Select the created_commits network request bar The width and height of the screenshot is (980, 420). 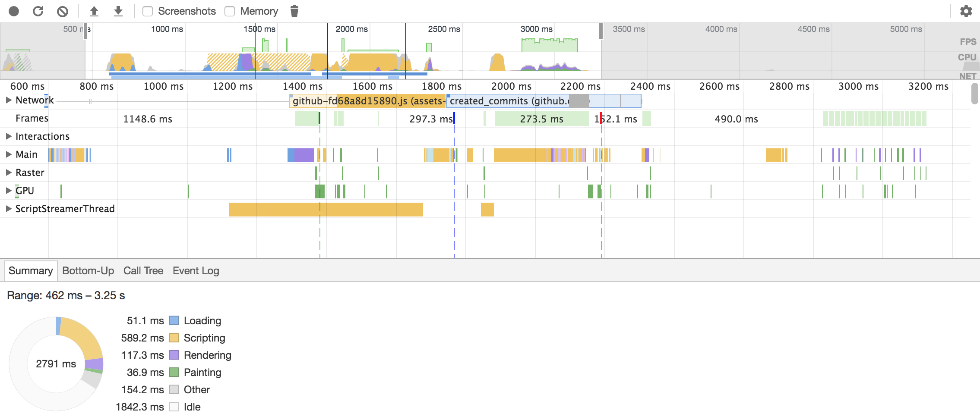(x=544, y=101)
